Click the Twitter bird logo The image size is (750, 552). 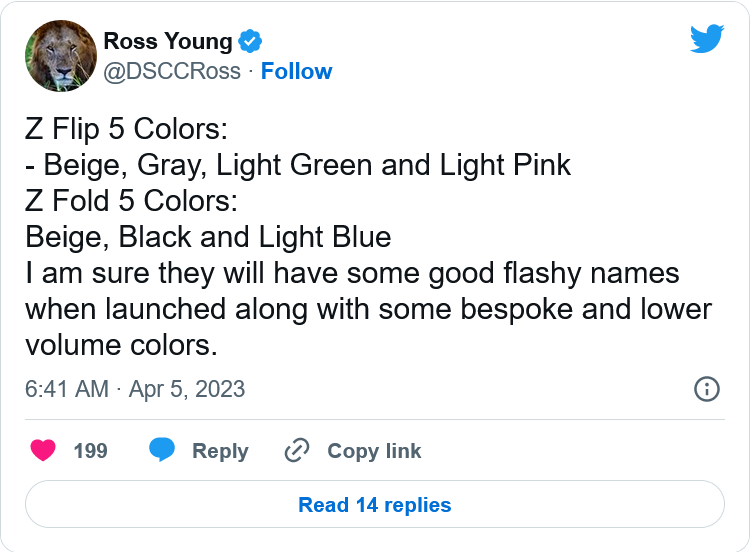point(707,38)
